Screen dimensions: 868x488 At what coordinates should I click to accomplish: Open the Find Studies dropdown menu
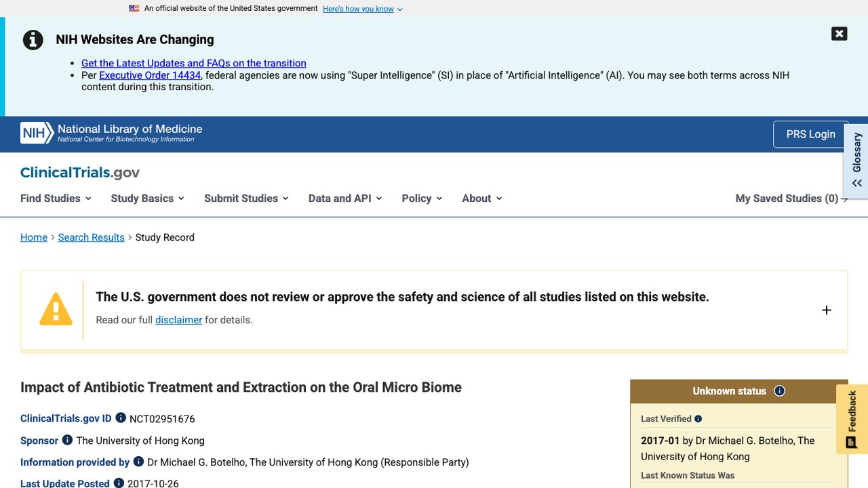56,198
